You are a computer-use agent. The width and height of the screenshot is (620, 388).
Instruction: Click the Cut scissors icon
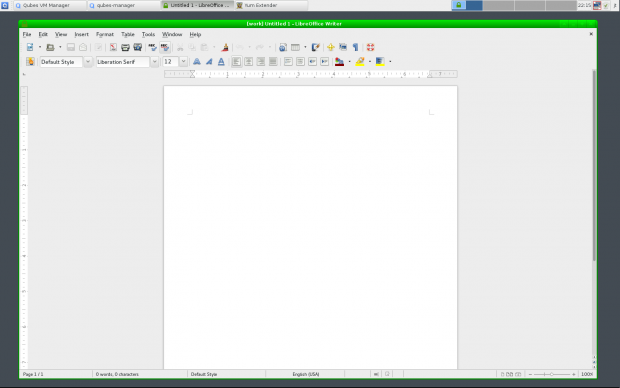click(x=180, y=47)
